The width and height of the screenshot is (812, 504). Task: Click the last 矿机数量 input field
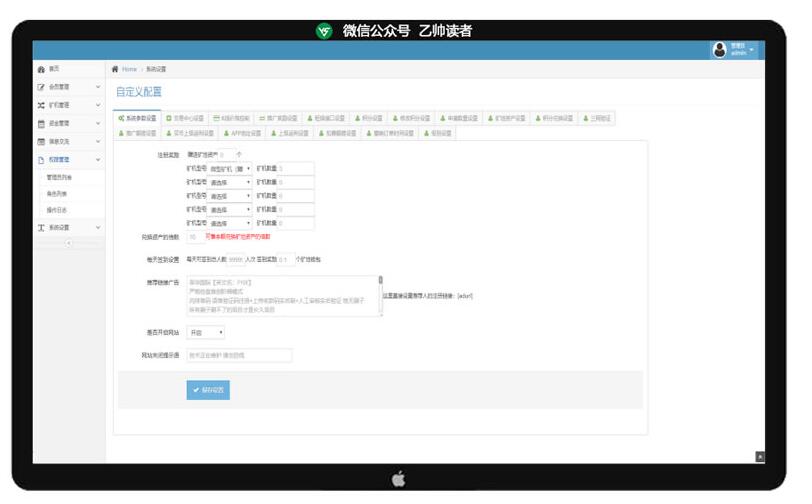pos(295,223)
